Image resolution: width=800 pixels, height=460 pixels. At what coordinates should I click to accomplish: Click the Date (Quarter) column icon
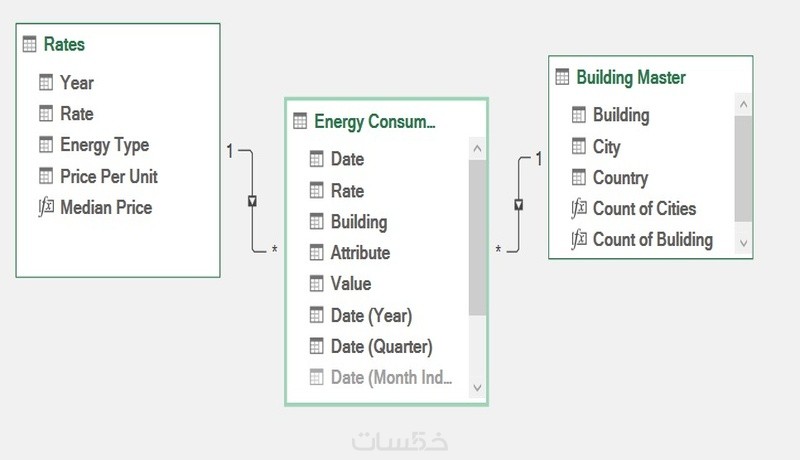[x=316, y=347]
